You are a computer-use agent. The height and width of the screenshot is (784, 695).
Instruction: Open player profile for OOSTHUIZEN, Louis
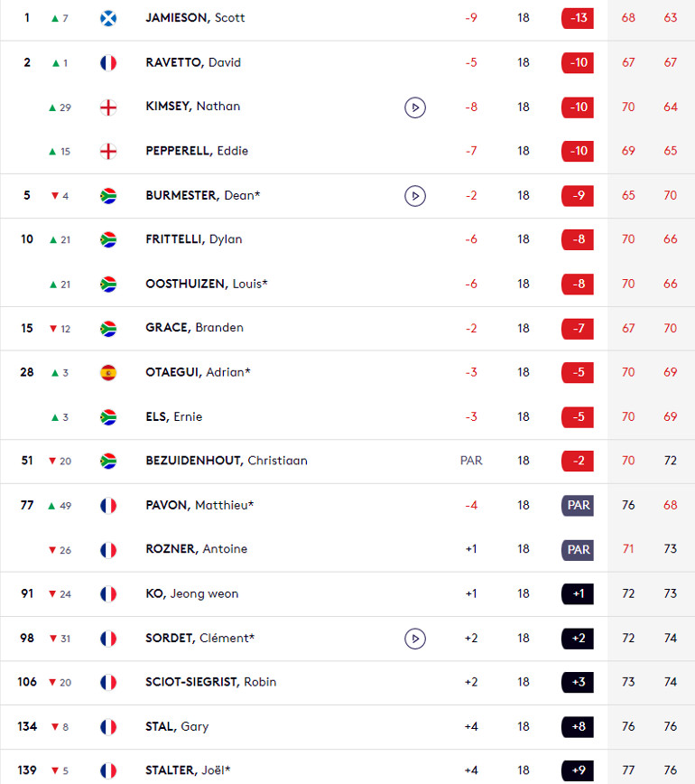(x=207, y=284)
